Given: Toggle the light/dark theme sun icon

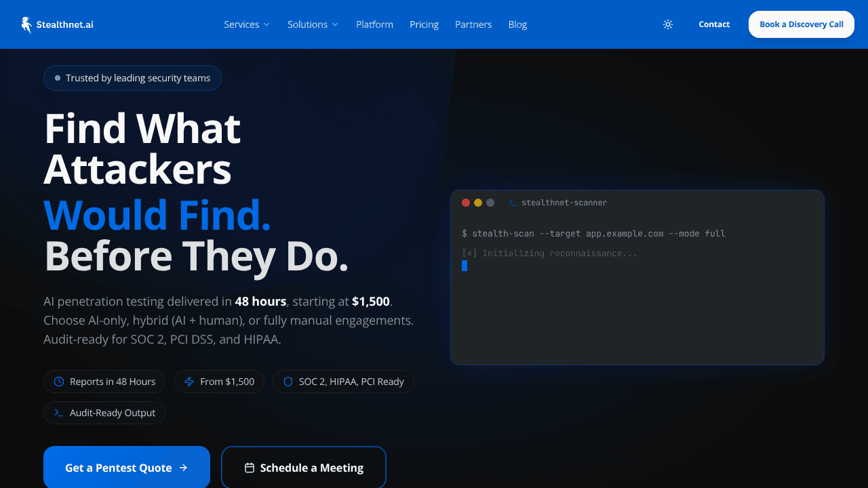Looking at the screenshot, I should 668,24.
